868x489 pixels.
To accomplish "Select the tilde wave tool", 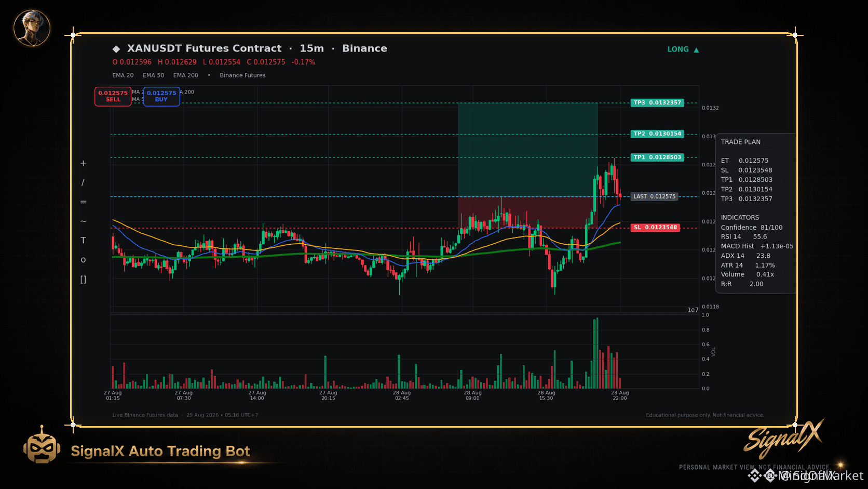I will point(83,221).
